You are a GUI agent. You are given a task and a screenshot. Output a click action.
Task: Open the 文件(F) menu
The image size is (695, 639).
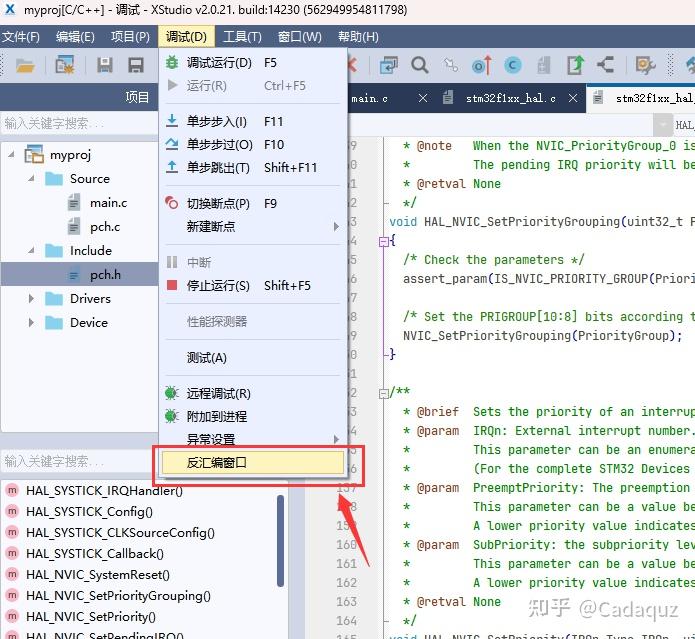point(21,36)
